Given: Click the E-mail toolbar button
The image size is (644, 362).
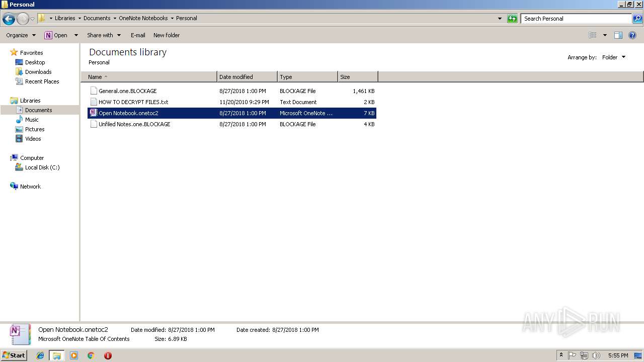Looking at the screenshot, I should click(138, 35).
